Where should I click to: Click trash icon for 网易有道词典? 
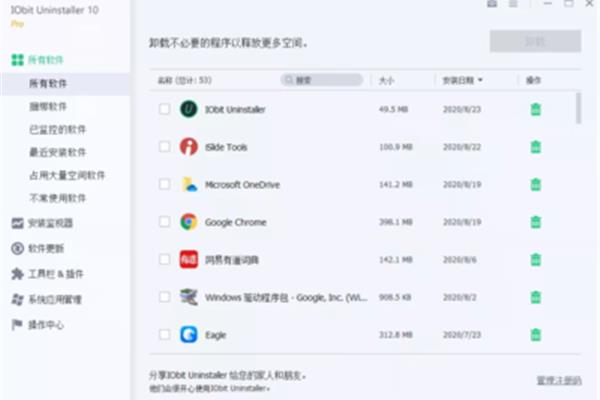536,260
